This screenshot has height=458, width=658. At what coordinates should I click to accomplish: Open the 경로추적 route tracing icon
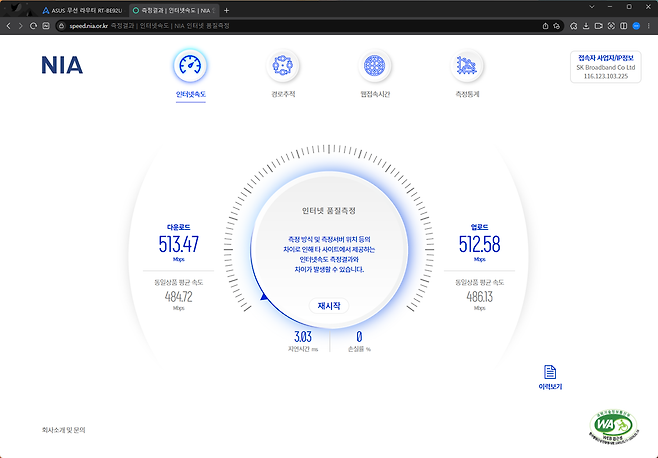click(283, 66)
